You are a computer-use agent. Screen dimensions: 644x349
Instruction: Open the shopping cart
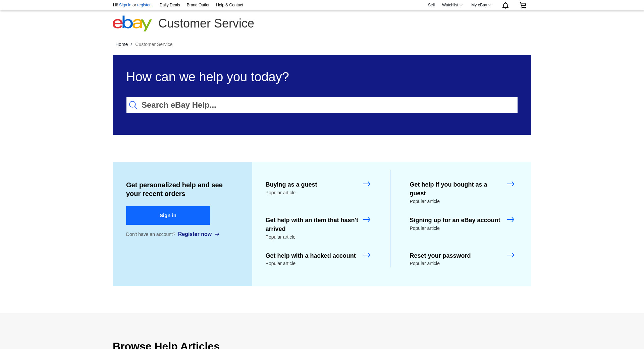pos(523,5)
